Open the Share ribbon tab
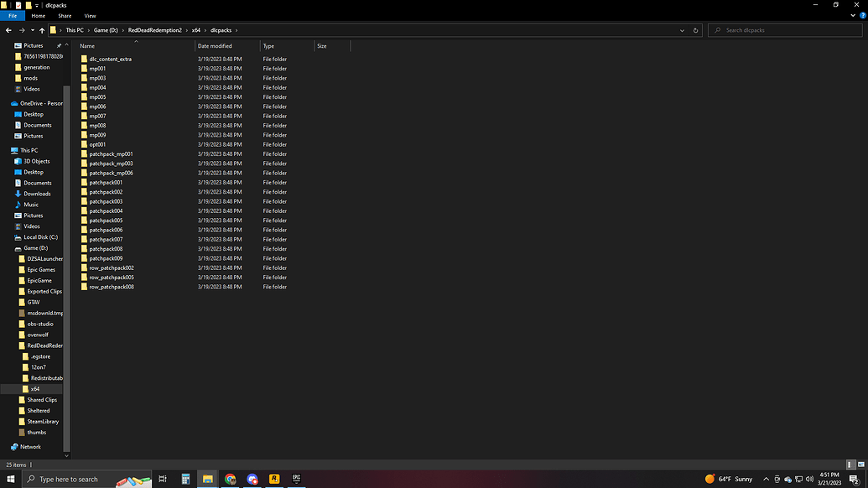 tap(65, 15)
